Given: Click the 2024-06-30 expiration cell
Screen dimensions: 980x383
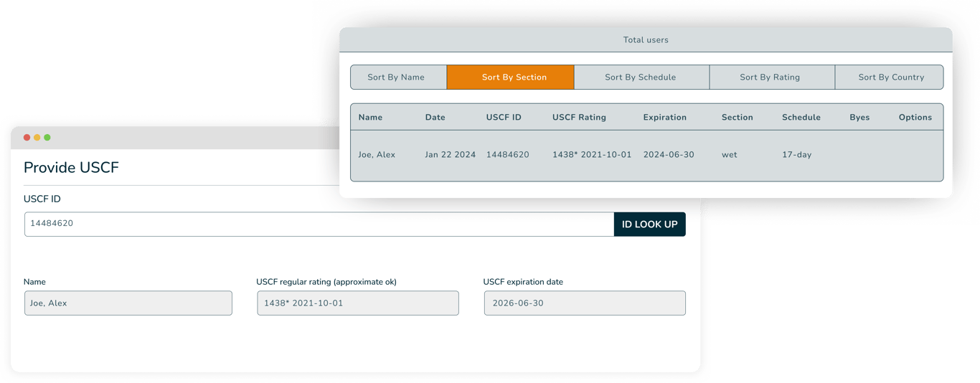Looking at the screenshot, I should coord(669,155).
